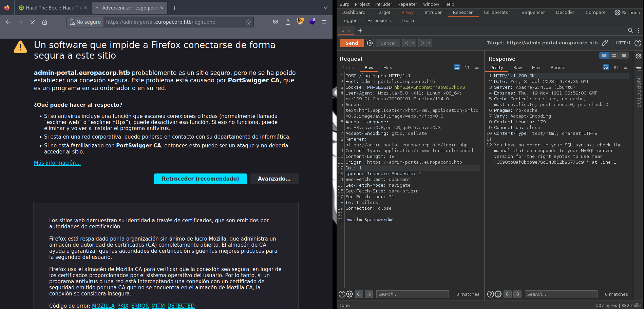Click the Retroceder (recomendado) button
The width and height of the screenshot is (644, 309).
(x=200, y=179)
